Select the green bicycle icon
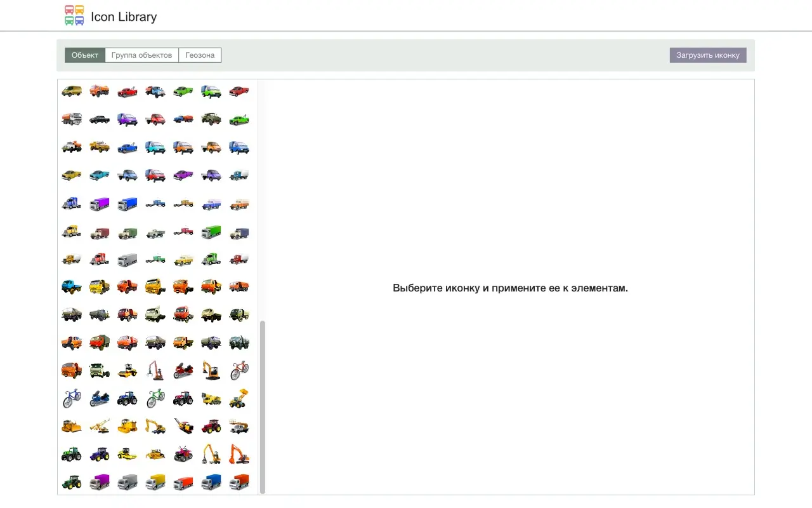812x508 pixels. click(155, 398)
